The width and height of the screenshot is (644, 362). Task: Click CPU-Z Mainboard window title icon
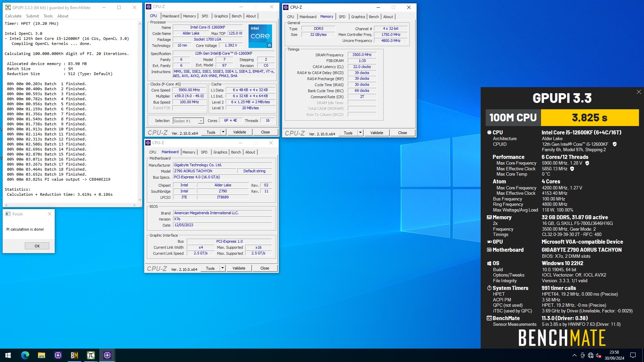148,143
